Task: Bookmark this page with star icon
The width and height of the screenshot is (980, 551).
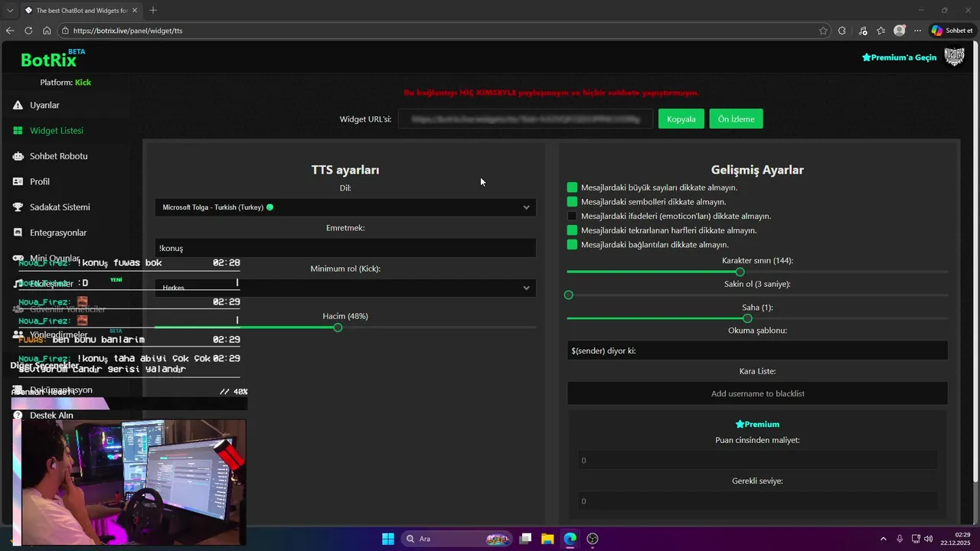Action: coord(823,31)
